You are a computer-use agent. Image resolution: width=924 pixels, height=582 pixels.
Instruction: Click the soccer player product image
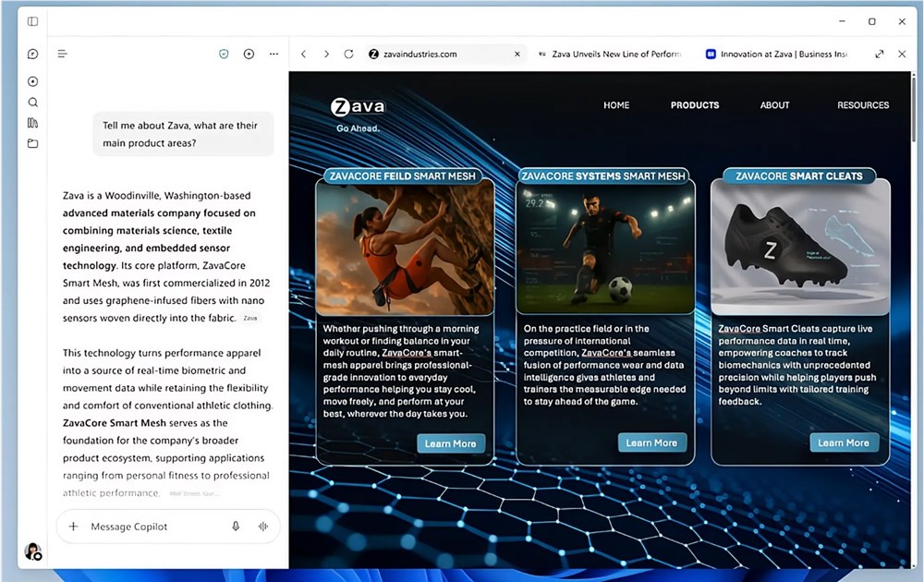click(x=605, y=248)
